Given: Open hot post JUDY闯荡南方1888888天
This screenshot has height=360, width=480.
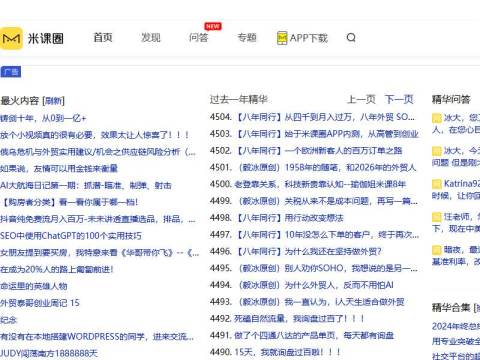Looking at the screenshot, I should 49,353.
